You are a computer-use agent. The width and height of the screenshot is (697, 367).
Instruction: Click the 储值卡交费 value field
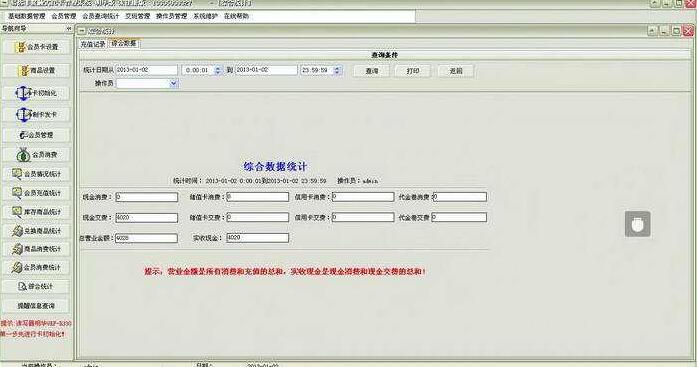(257, 217)
